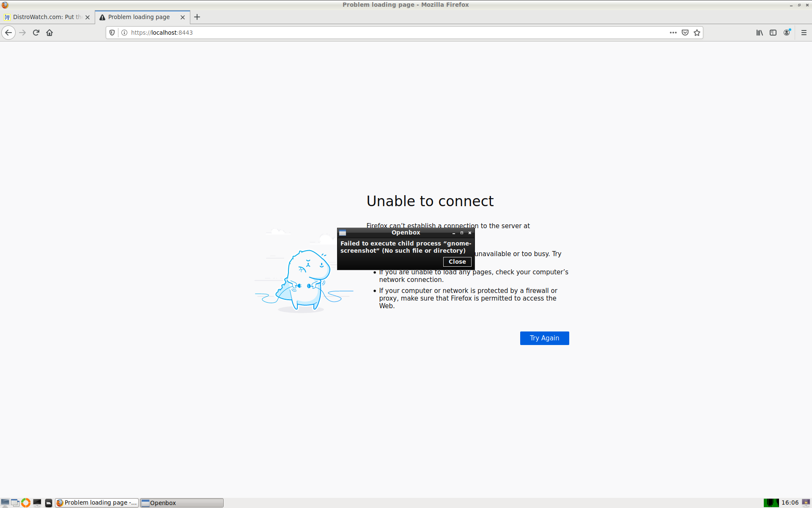Activate the Openbox taskbar window button
The image size is (812, 508).
tap(182, 502)
